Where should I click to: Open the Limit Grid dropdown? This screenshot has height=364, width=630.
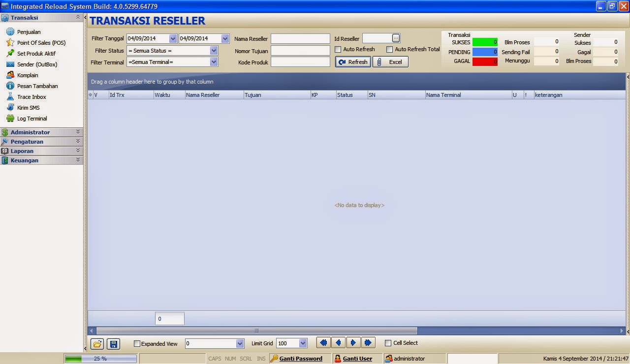(x=302, y=343)
